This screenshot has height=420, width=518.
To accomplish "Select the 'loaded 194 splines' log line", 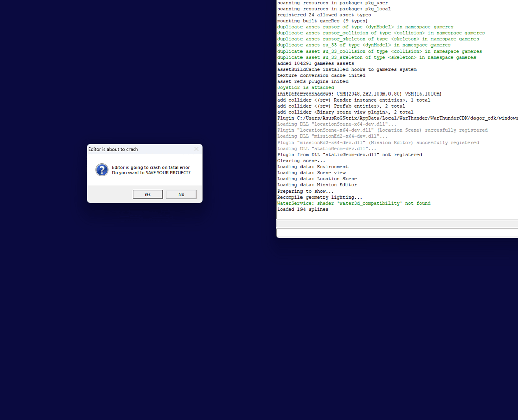I will 303,209.
